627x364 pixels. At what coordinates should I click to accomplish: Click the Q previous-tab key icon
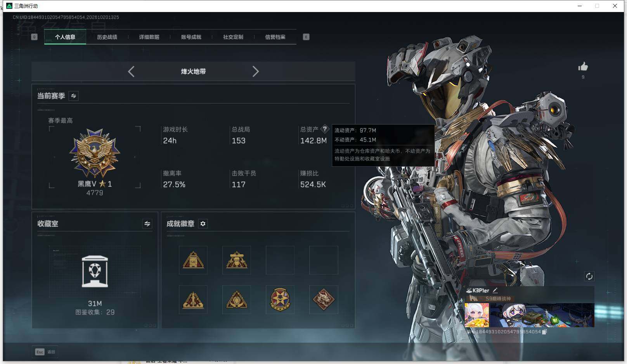tap(34, 37)
